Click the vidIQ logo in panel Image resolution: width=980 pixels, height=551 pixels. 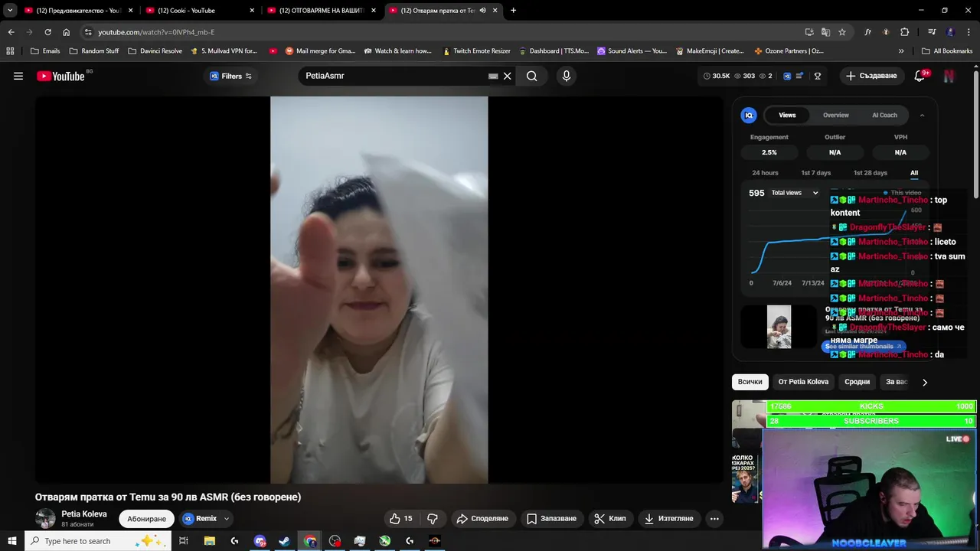[x=749, y=115]
